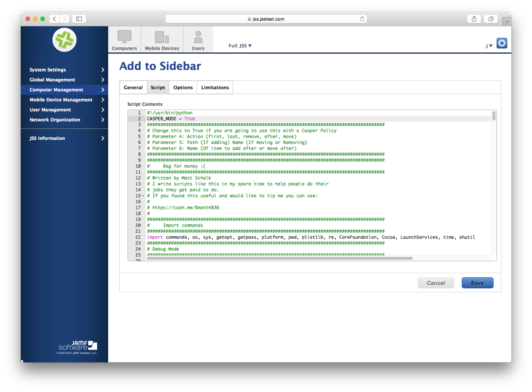The image size is (532, 392).
Task: Toggle the Safari sidebar button
Action: 79,19
